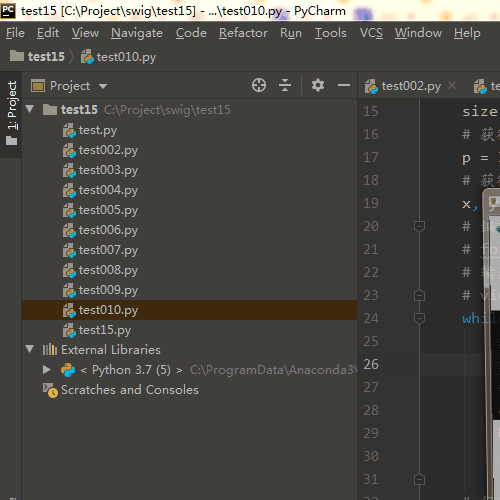
Task: Close the test002.py editor tab
Action: pos(452,85)
